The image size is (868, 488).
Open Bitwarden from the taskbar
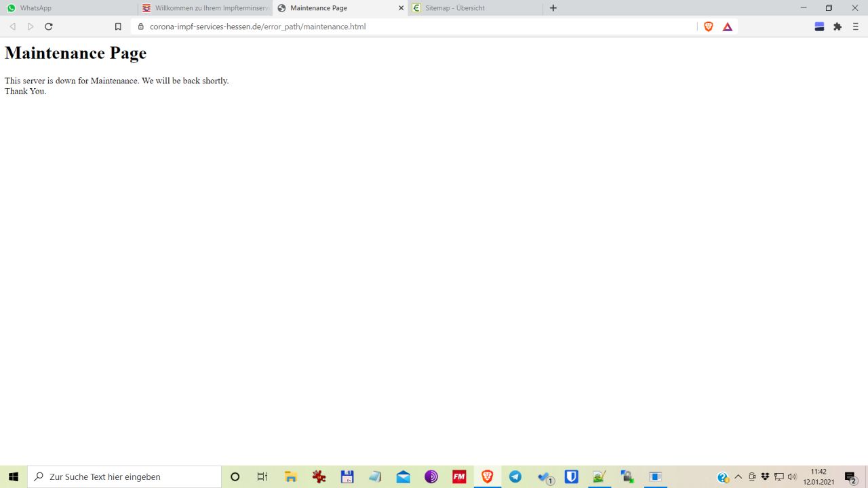(572, 476)
